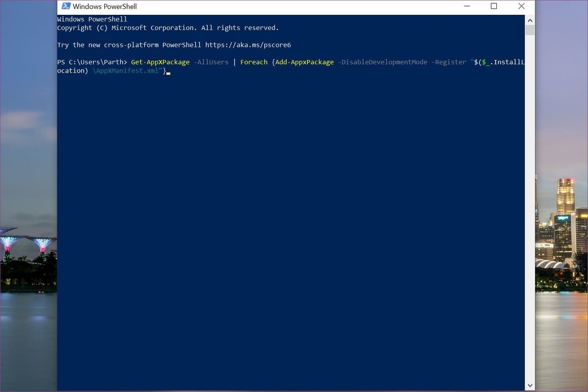Click the -AllUsers parameter text
This screenshot has height=392, width=588.
pos(211,62)
